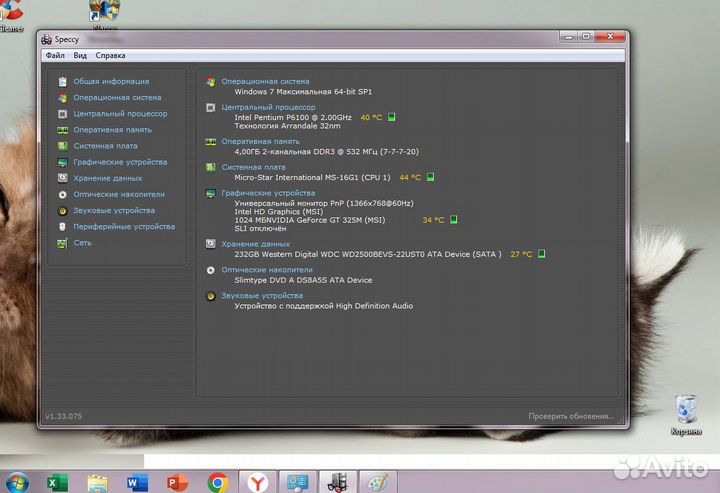Open Системная плата heading in summary

253,167
